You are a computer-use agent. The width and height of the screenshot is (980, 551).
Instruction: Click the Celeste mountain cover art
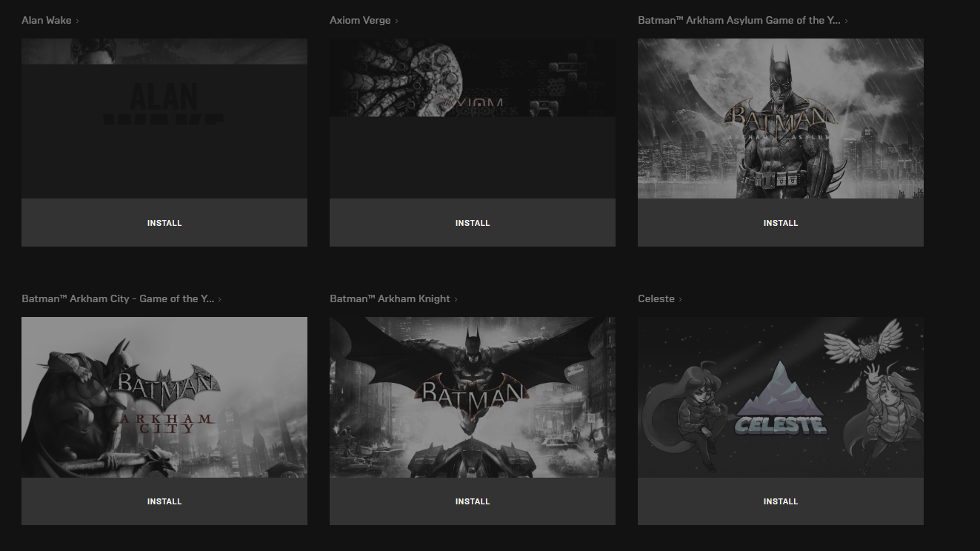(x=780, y=397)
